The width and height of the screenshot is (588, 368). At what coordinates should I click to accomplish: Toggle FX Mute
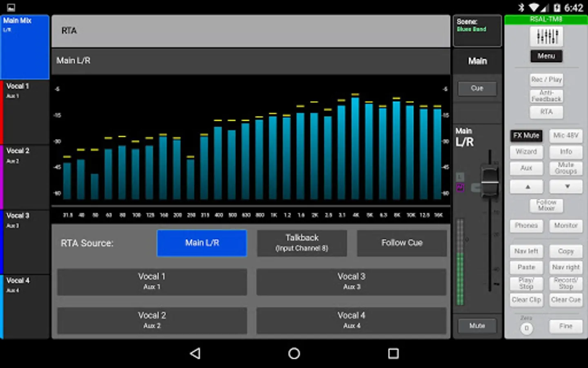[x=526, y=135]
